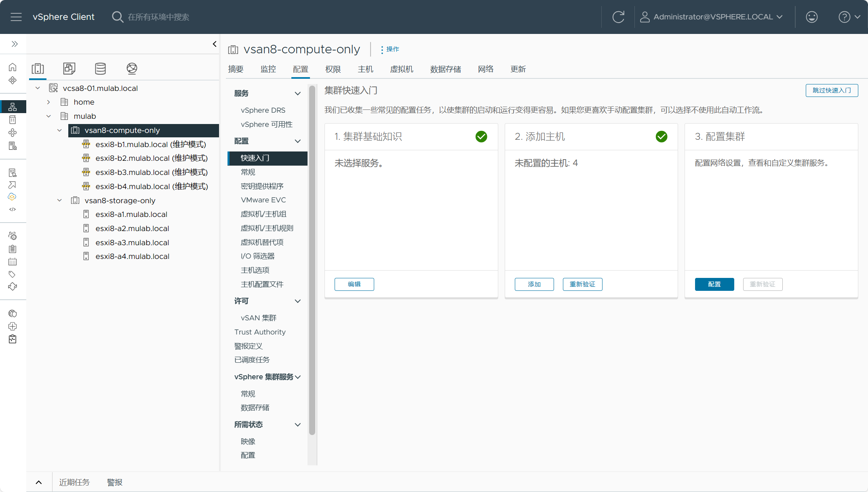This screenshot has height=492, width=868.
Task: Open Trust Authority settings
Action: [260, 332]
